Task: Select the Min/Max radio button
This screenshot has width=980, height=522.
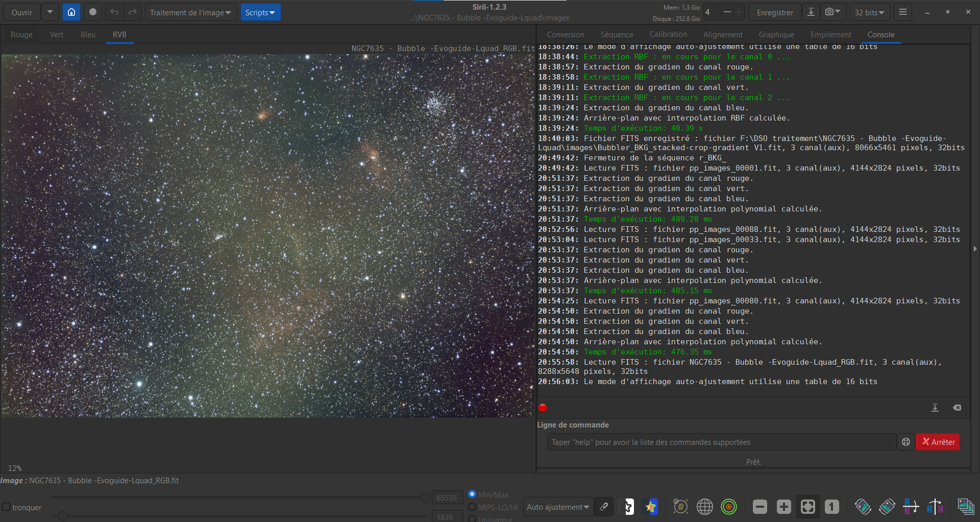Action: coord(472,494)
